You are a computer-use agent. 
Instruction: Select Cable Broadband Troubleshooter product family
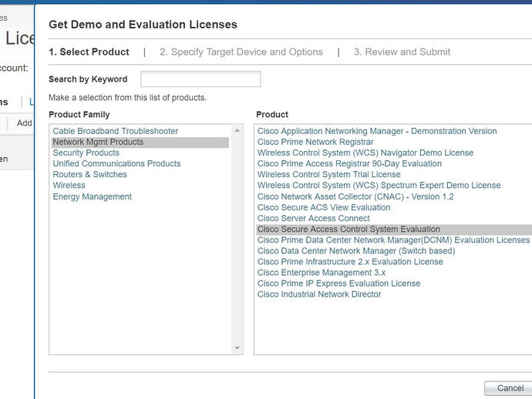pos(116,131)
